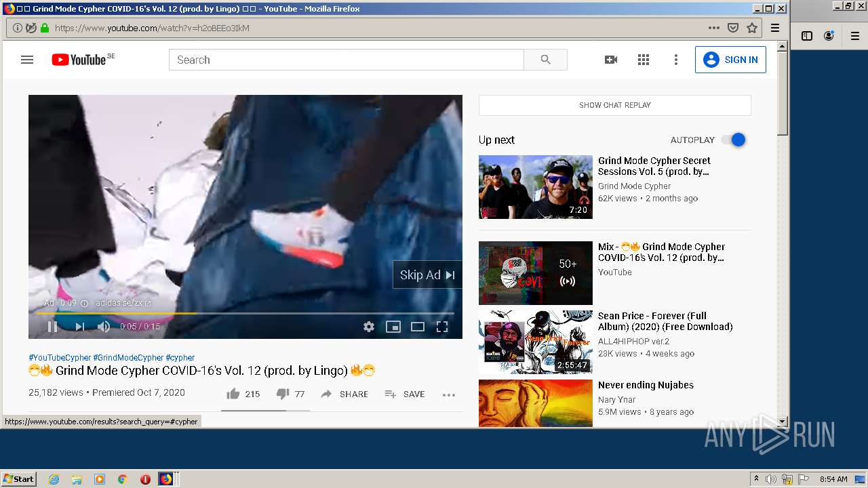Open menu in background window
The image size is (868, 488).
click(856, 36)
